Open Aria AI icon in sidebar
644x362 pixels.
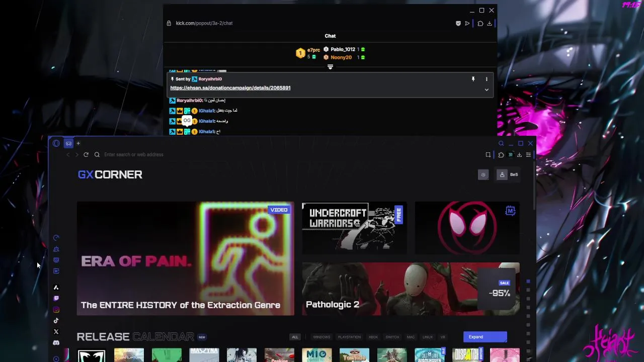[56, 288]
